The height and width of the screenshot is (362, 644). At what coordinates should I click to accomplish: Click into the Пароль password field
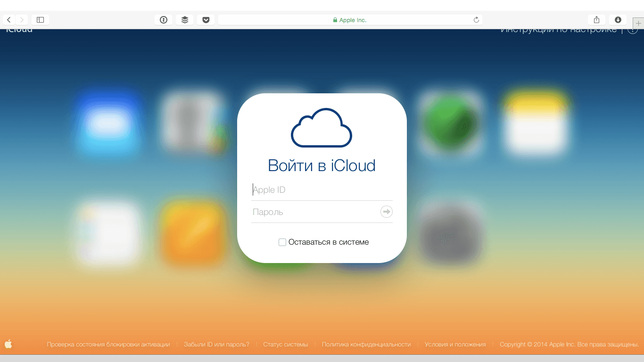[315, 212]
